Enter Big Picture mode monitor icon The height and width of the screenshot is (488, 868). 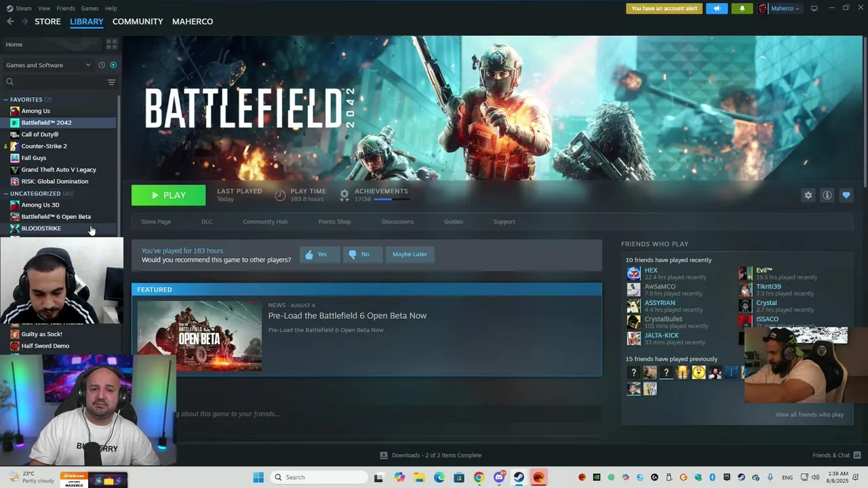click(x=814, y=8)
